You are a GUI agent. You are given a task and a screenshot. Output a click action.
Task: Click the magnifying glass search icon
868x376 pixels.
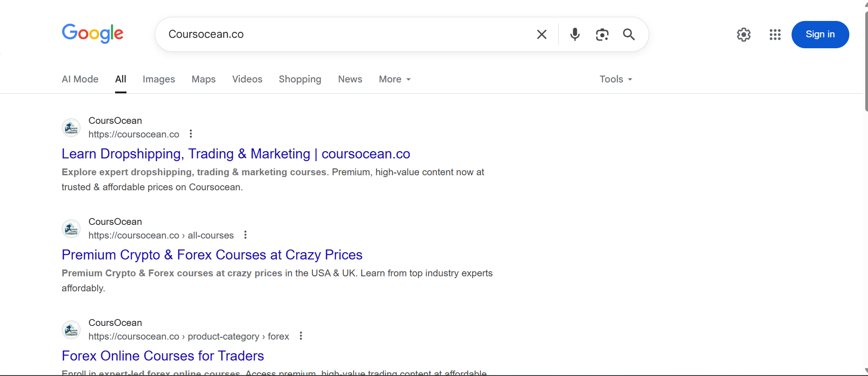(x=629, y=35)
